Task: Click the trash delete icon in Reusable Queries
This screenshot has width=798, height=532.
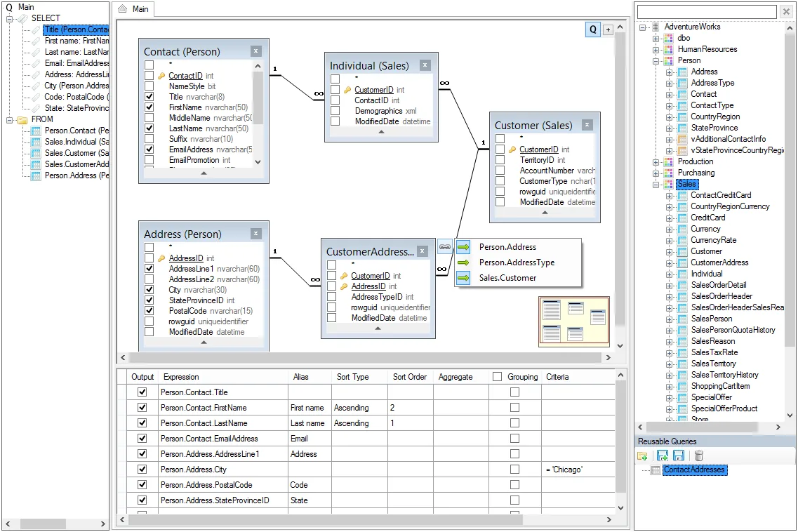Action: pos(699,456)
